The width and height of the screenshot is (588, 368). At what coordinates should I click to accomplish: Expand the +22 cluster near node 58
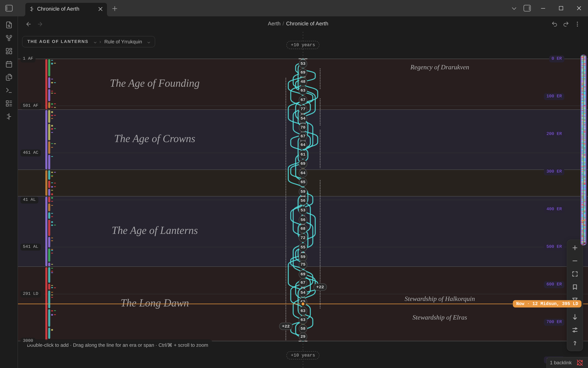click(x=286, y=326)
